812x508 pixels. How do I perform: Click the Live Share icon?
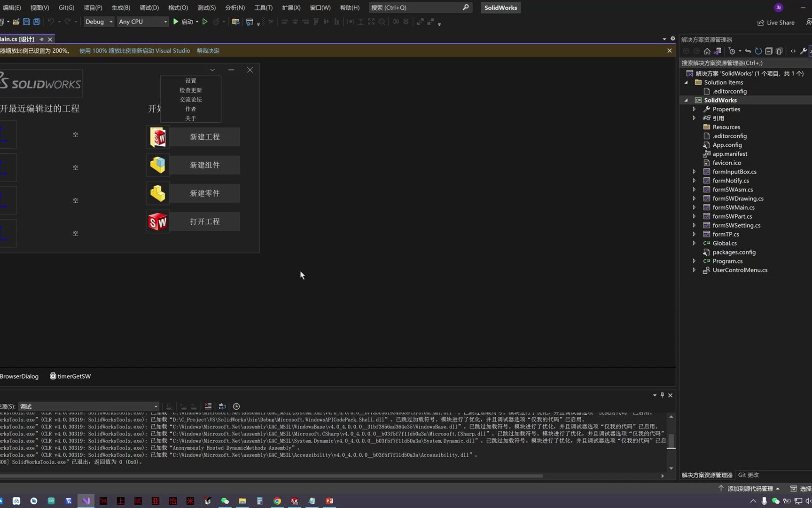click(x=761, y=23)
